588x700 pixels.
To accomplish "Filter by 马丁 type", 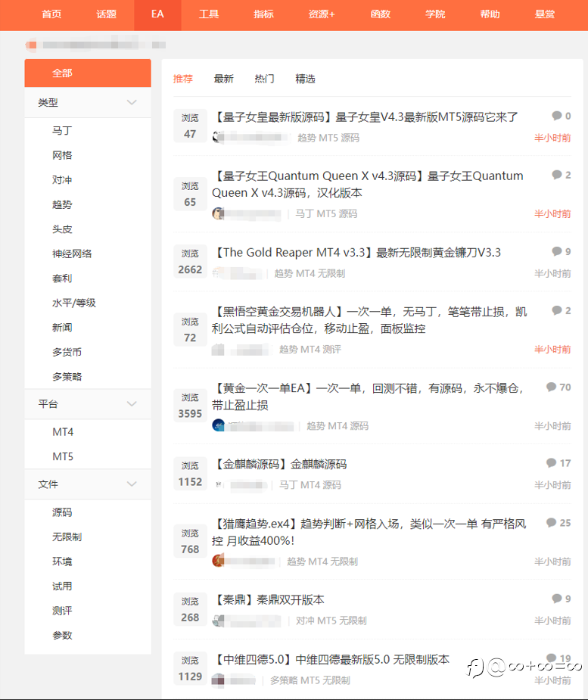I will coord(62,131).
